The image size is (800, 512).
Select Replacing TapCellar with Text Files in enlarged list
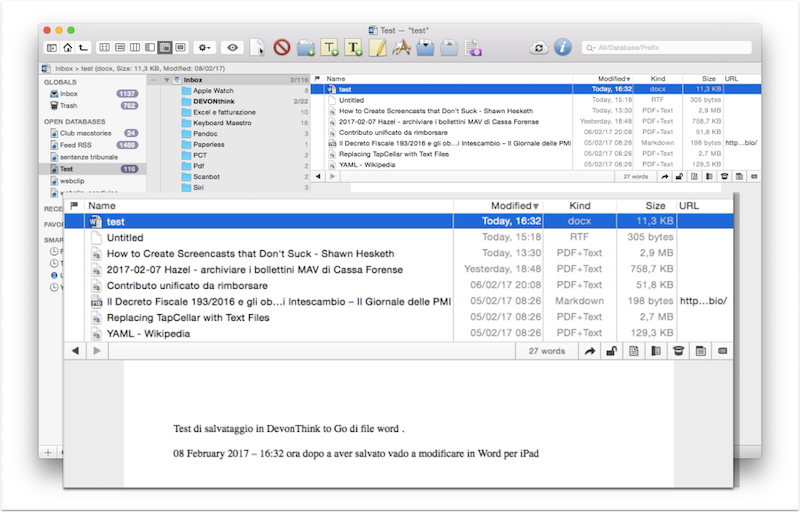click(398, 317)
